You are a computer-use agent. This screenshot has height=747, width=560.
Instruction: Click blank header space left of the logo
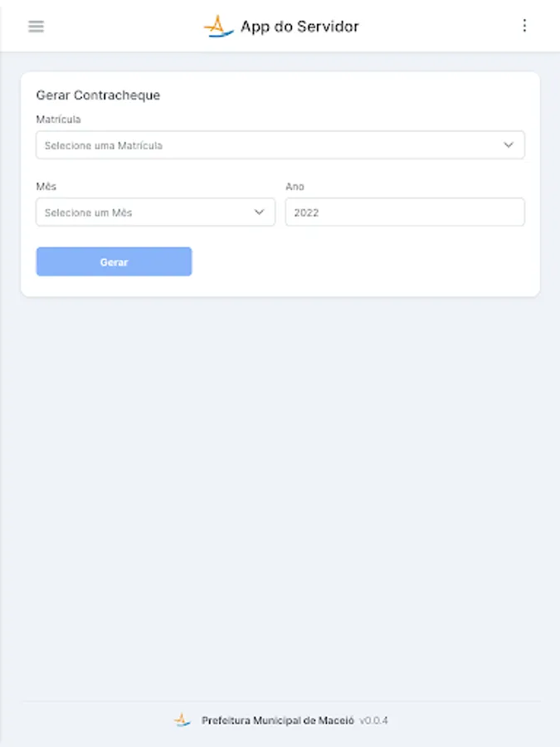click(x=124, y=27)
